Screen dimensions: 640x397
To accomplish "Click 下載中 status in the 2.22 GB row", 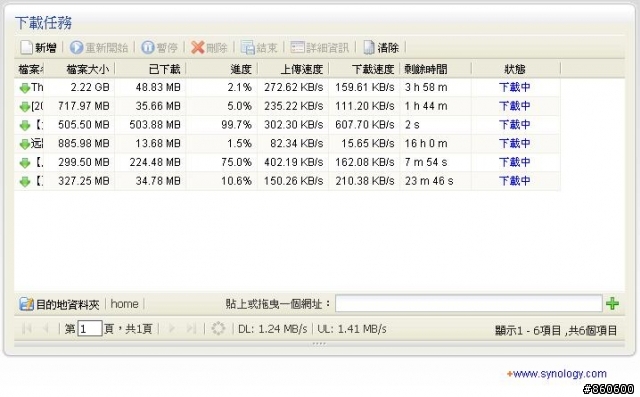I will (x=515, y=87).
